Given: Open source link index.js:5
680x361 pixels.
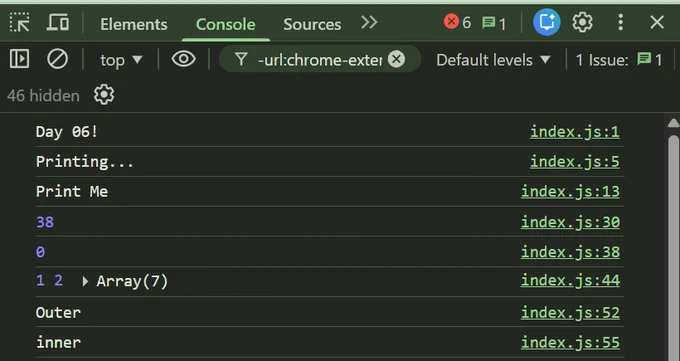Looking at the screenshot, I should click(x=575, y=162).
